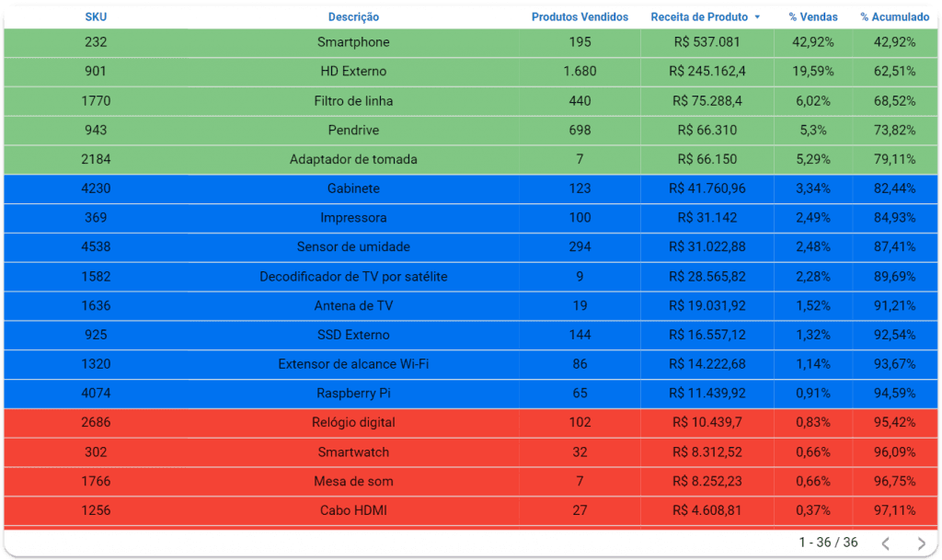The height and width of the screenshot is (560, 942).
Task: Go to previous page of table
Action: (x=885, y=543)
